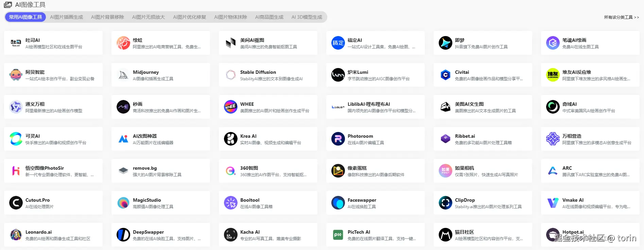The height and width of the screenshot is (250, 644).
Task: Click text '在线AI图片编辑工具'
Action: [x=366, y=143]
